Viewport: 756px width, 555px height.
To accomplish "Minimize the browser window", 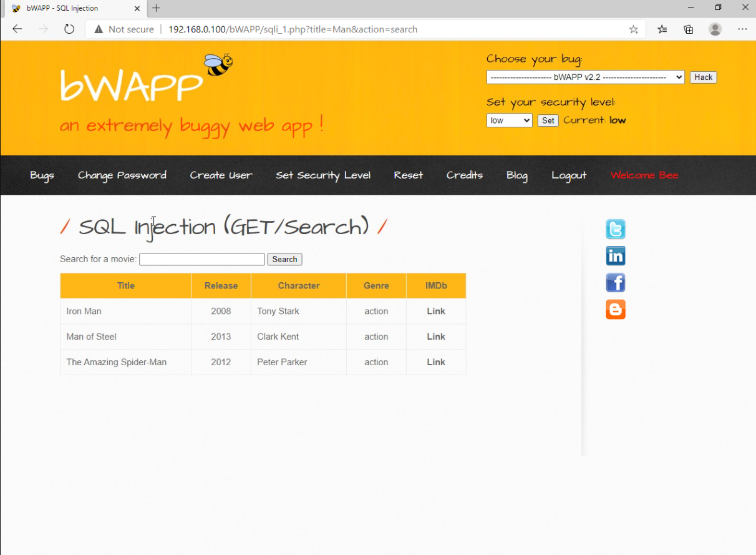I will tap(691, 8).
